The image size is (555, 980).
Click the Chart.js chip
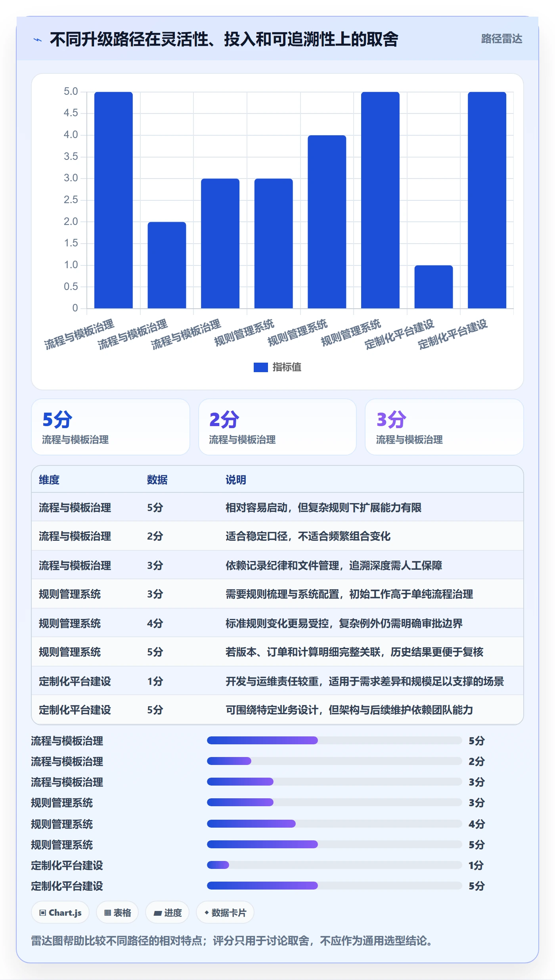tap(60, 913)
